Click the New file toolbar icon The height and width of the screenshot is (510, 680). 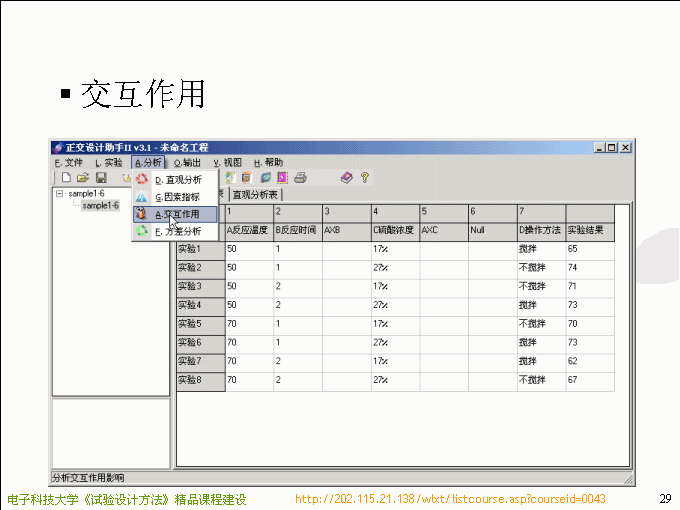point(65,178)
